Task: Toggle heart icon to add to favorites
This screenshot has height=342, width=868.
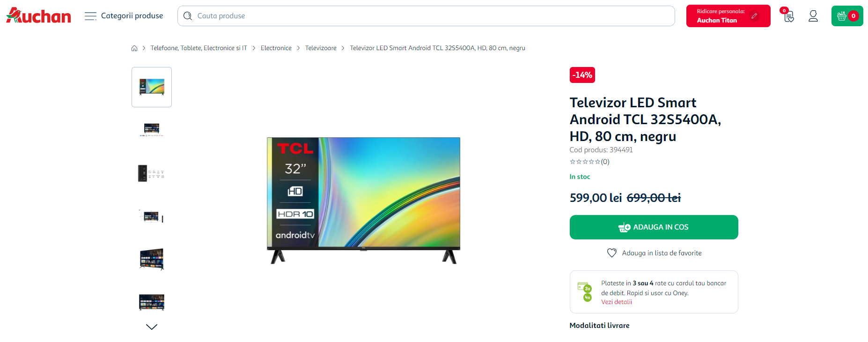Action: 611,253
